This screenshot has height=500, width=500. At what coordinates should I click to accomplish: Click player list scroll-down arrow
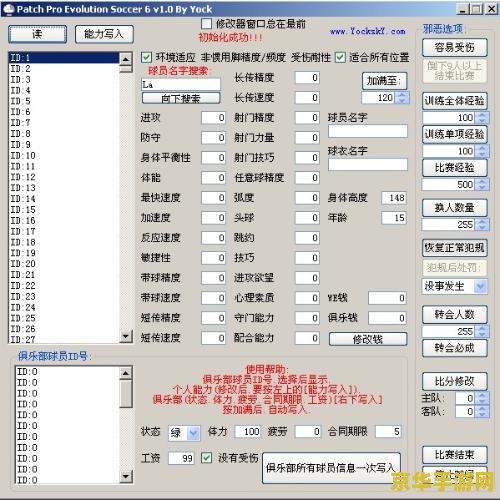coord(126,336)
